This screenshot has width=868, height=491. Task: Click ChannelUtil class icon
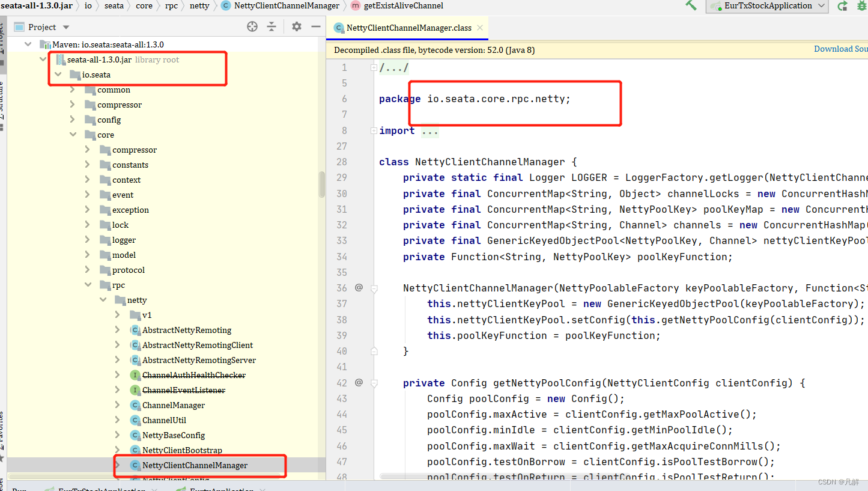[x=135, y=420]
